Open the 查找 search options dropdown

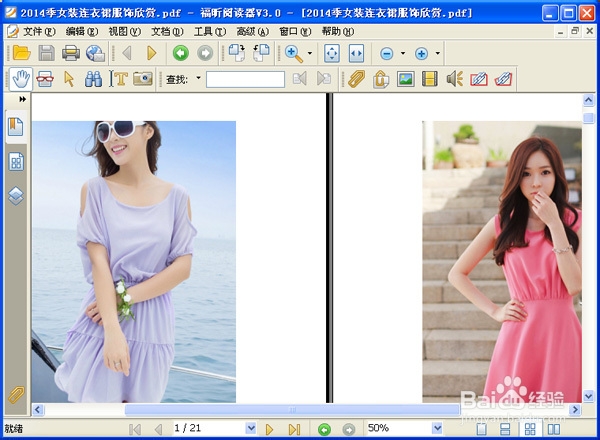(198, 78)
